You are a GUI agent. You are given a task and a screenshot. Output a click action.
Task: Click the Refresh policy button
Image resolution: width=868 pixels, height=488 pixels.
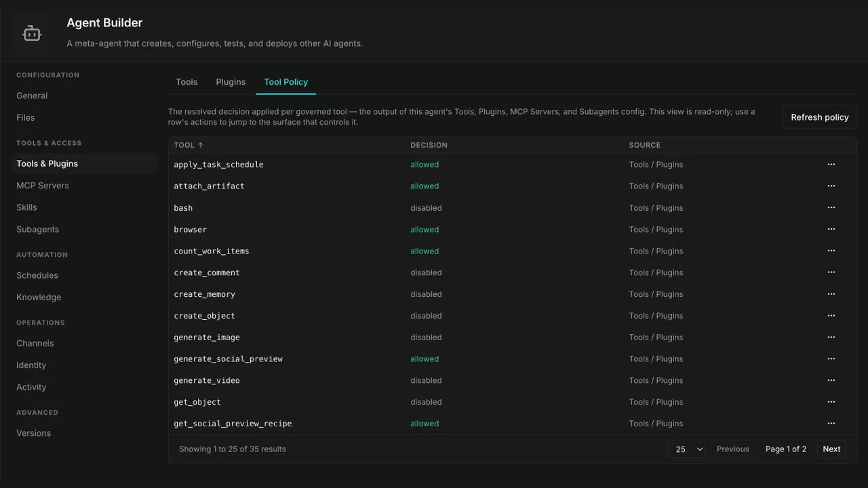tap(820, 117)
